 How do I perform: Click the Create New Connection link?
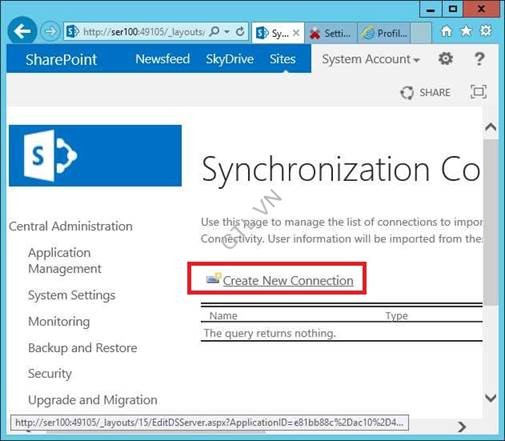pos(288,281)
